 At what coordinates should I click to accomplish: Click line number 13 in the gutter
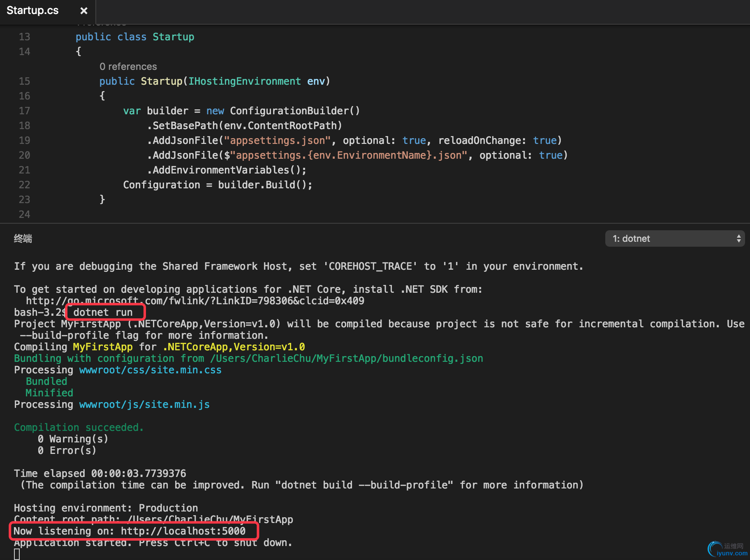point(24,37)
